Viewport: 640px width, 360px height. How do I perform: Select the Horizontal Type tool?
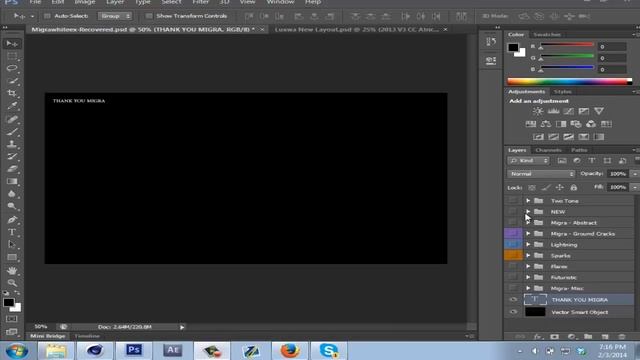(12, 232)
